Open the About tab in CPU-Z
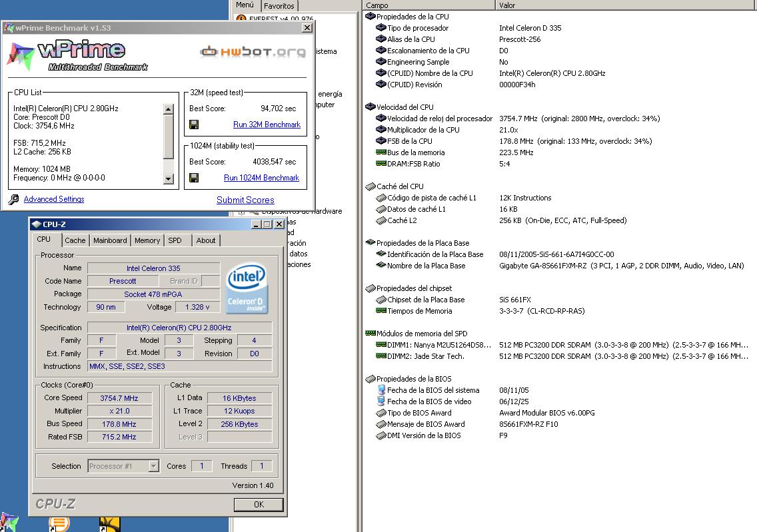This screenshot has width=757, height=532. [x=206, y=240]
